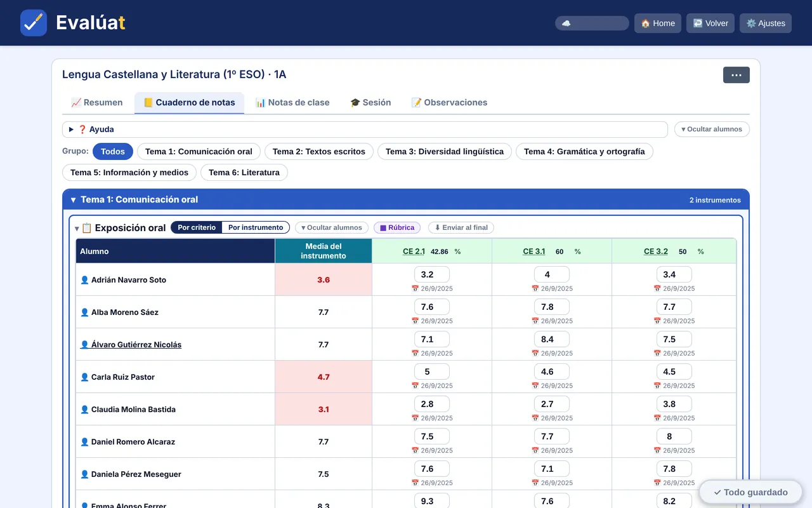Open the Sesión tab
This screenshot has height=508, width=812.
[x=370, y=102]
